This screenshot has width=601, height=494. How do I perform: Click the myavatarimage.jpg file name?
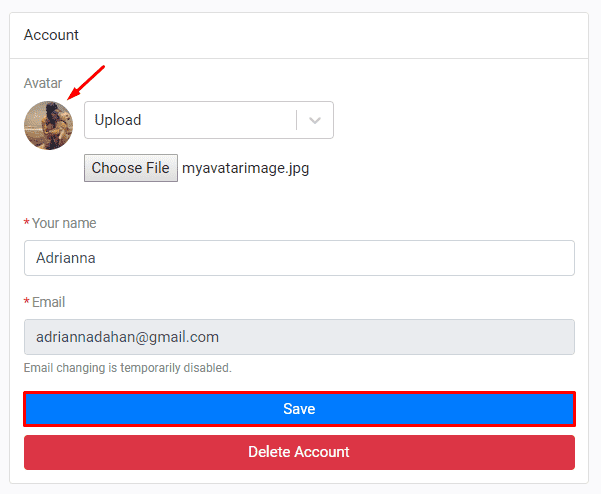[x=245, y=168]
